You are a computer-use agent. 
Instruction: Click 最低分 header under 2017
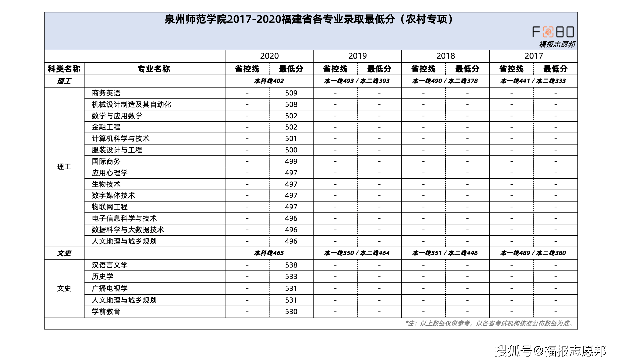tap(555, 69)
